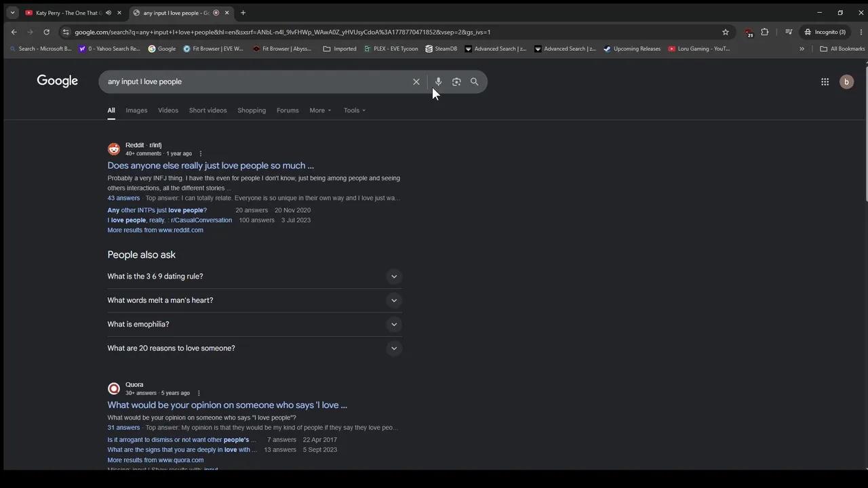Go back to the previous page

[x=14, y=32]
